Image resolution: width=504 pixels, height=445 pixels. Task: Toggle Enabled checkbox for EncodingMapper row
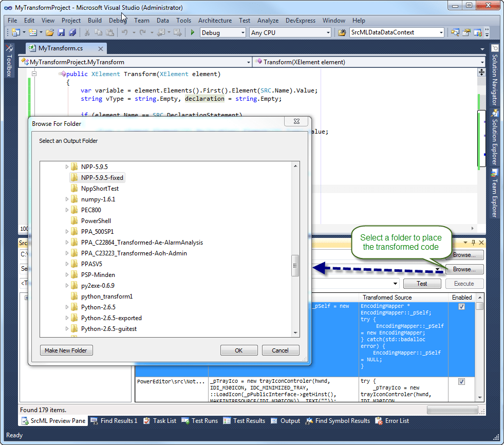461,306
